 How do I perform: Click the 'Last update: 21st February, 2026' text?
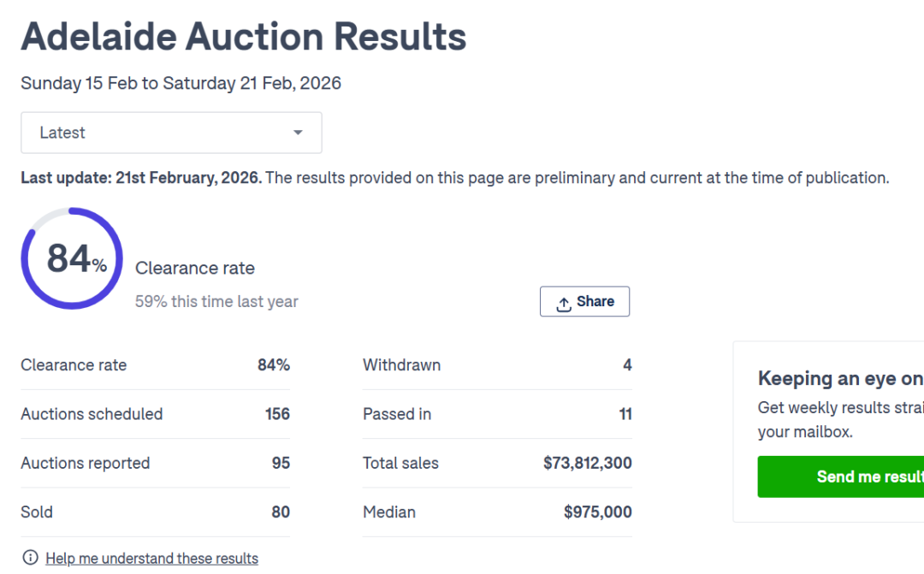(x=141, y=178)
